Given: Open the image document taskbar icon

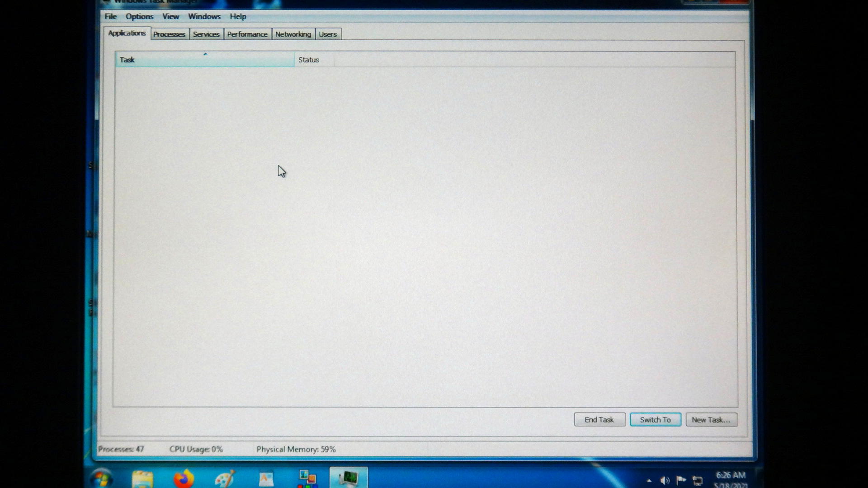Looking at the screenshot, I should (x=266, y=479).
